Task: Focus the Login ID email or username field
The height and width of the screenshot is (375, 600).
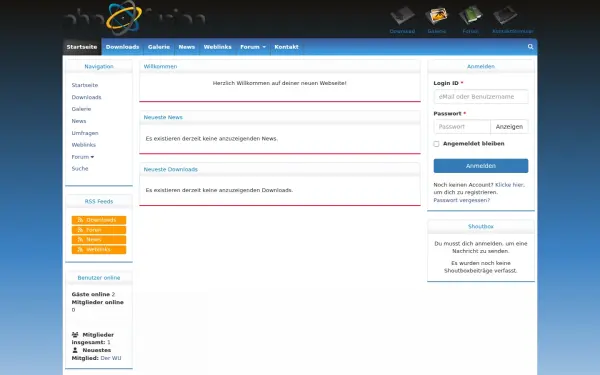Action: 481,96
